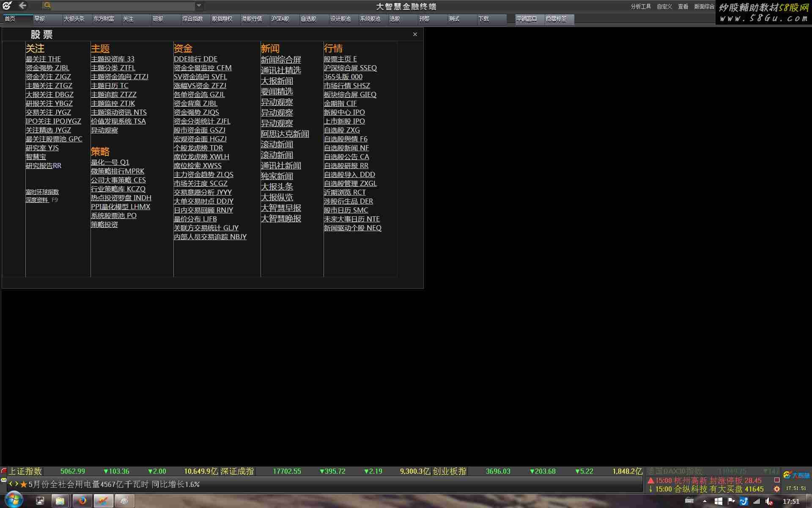Open 新闻驱动个股 NEQ link

tap(353, 228)
